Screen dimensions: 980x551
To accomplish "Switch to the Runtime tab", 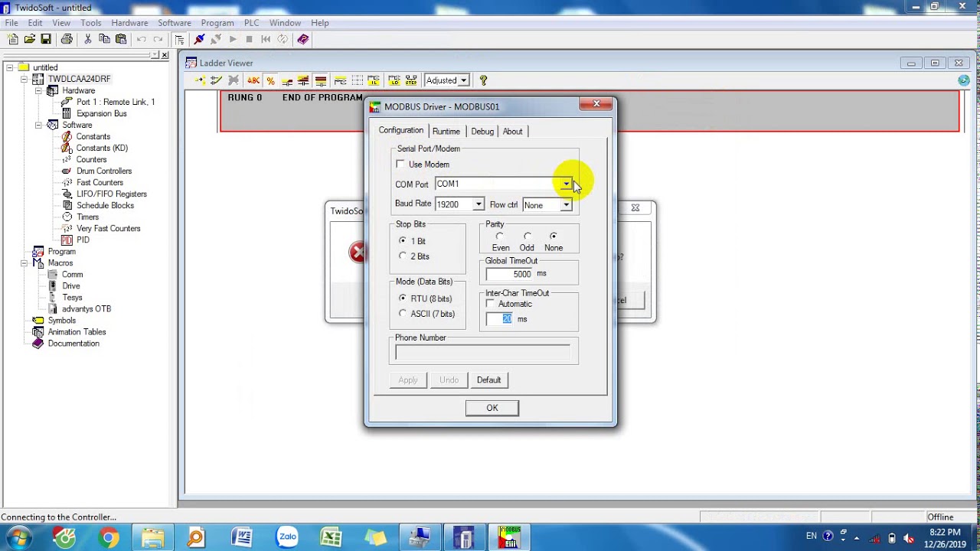I will coord(446,132).
